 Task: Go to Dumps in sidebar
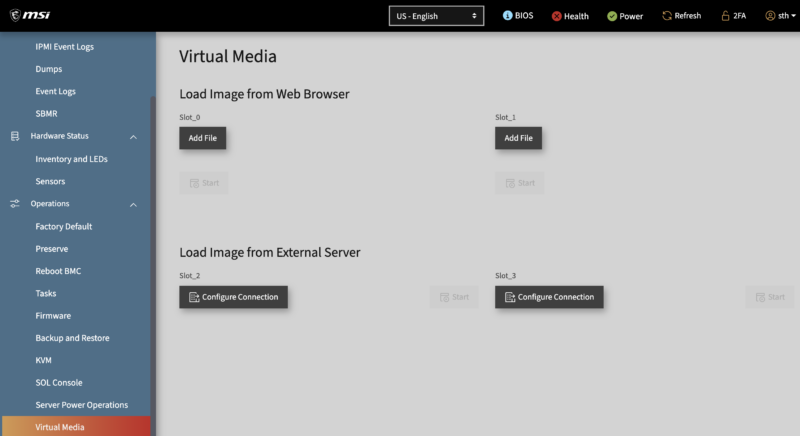pyautogui.click(x=48, y=69)
